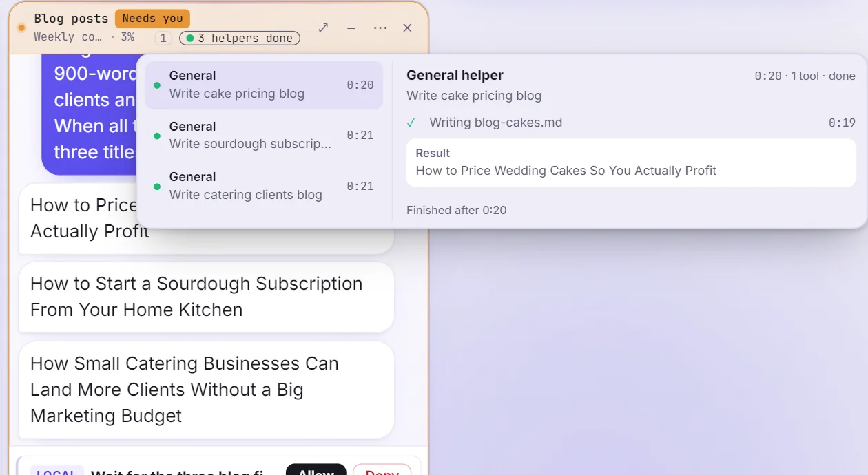Image resolution: width=868 pixels, height=475 pixels.
Task: Click the Blog posts title
Action: click(x=71, y=19)
